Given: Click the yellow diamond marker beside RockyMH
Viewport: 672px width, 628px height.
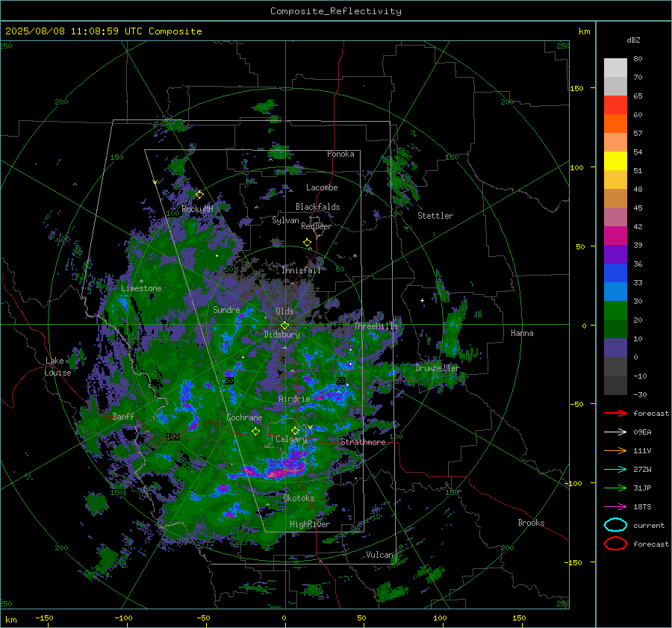Looking at the screenshot, I should click(199, 195).
